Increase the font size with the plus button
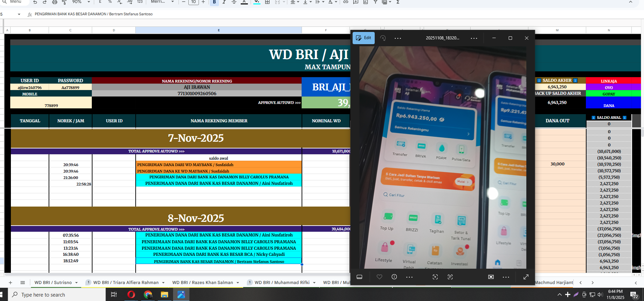Viewport: 644px width, 301px height. [x=203, y=2]
